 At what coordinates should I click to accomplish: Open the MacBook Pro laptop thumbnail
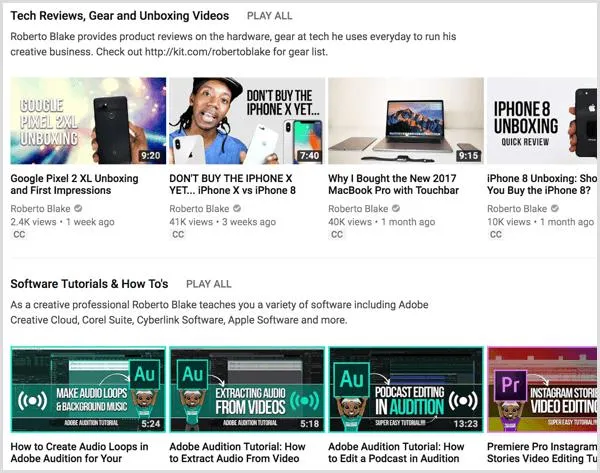click(406, 121)
